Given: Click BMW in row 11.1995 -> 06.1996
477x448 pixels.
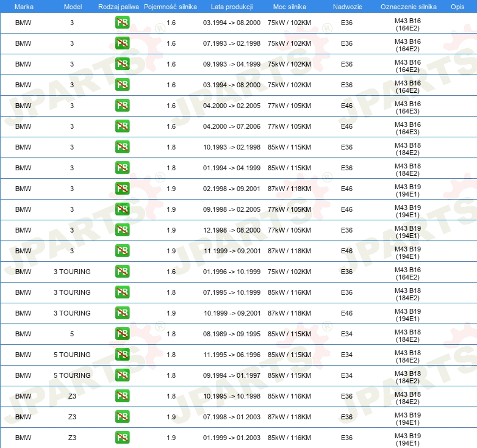Looking at the screenshot, I should point(23,355).
